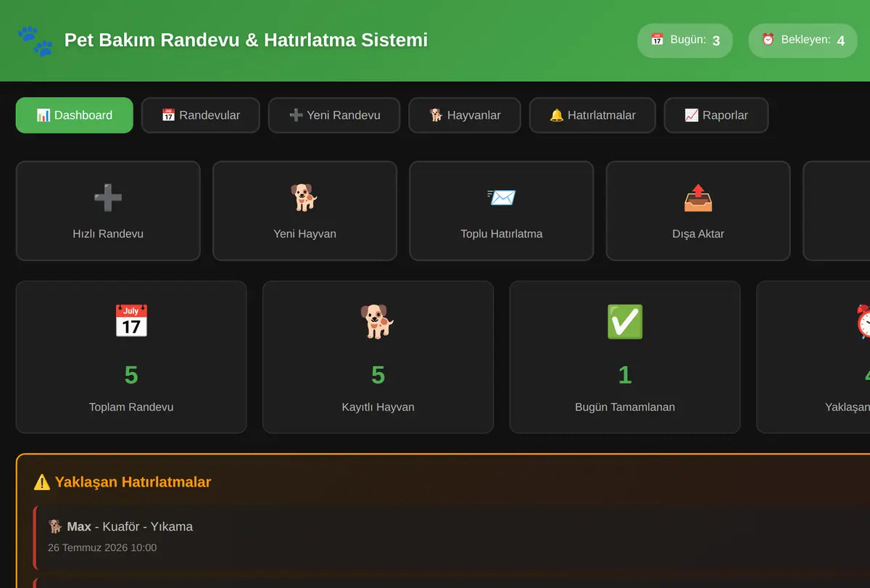Click the Bugün counter badge
This screenshot has width=870, height=588.
(x=685, y=41)
